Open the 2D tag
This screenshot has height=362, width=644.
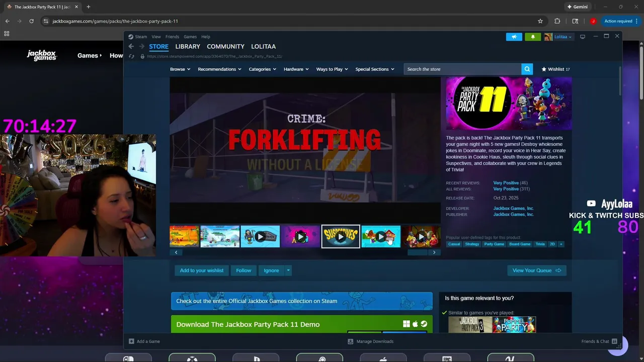click(552, 244)
